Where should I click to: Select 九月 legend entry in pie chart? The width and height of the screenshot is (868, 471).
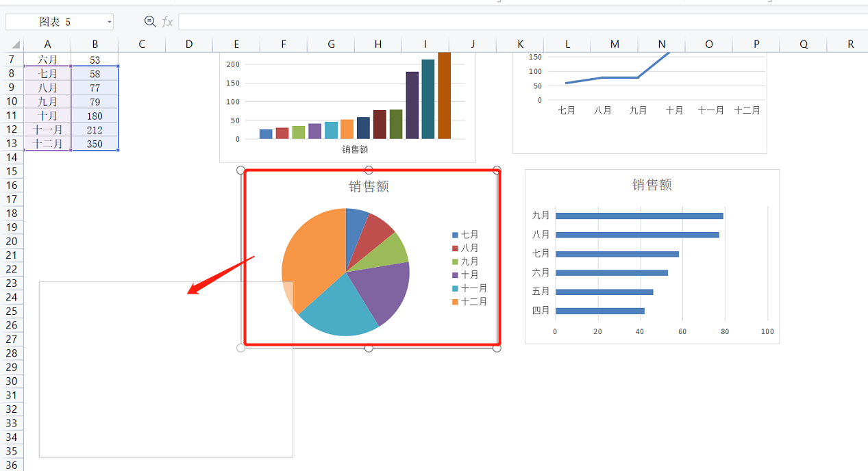(465, 262)
